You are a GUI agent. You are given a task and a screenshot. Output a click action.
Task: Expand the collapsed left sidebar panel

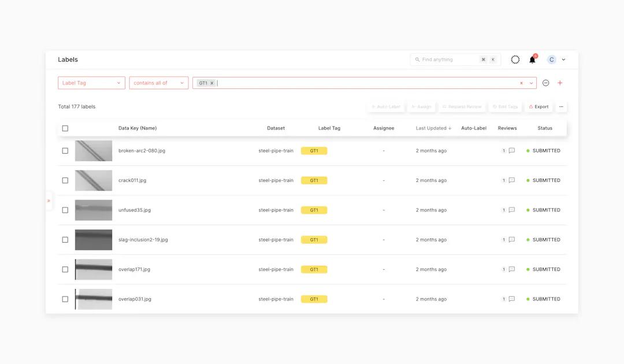click(49, 201)
